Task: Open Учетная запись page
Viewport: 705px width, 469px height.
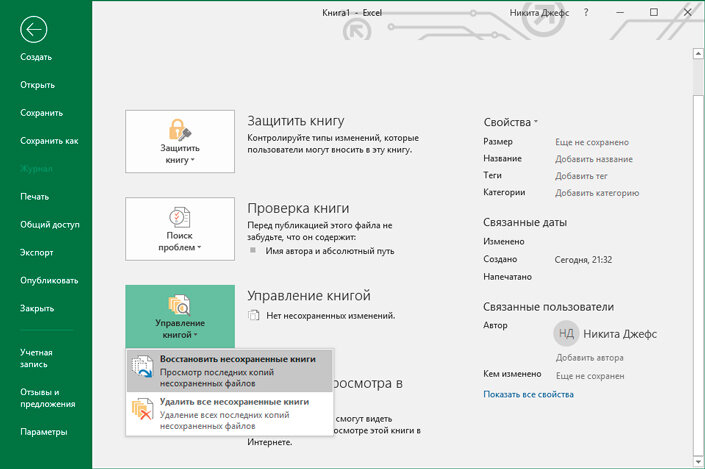Action: click(x=36, y=358)
